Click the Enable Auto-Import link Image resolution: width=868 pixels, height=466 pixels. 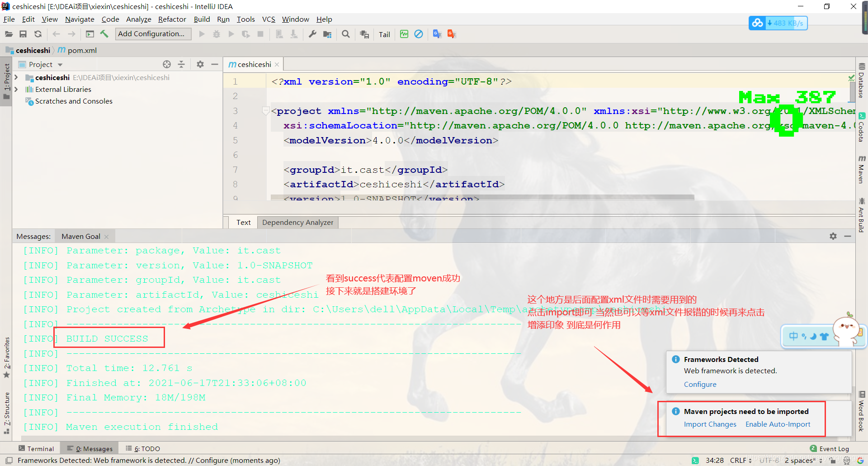(x=778, y=424)
